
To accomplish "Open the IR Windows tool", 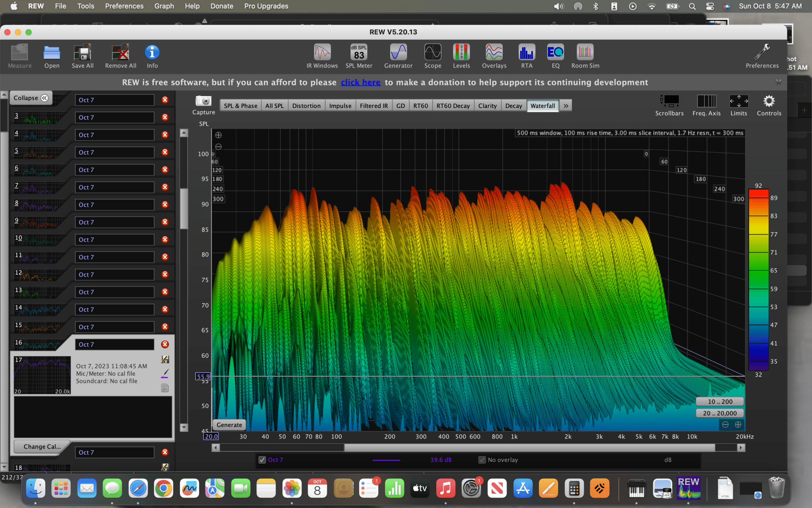I will pos(322,56).
